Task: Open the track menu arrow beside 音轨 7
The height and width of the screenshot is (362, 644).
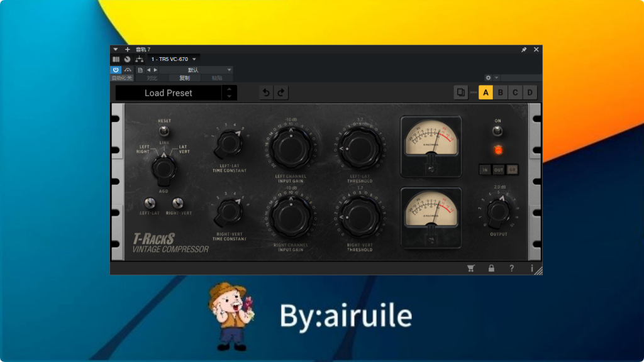Action: click(x=116, y=49)
